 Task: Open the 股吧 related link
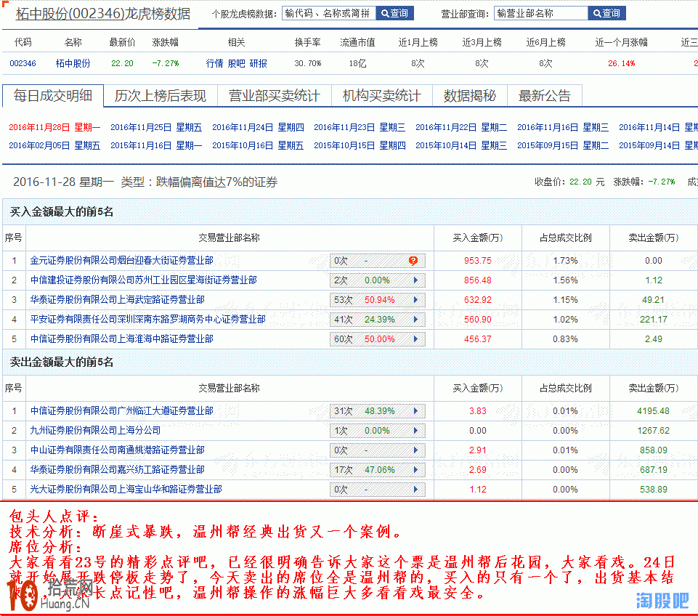tap(236, 63)
